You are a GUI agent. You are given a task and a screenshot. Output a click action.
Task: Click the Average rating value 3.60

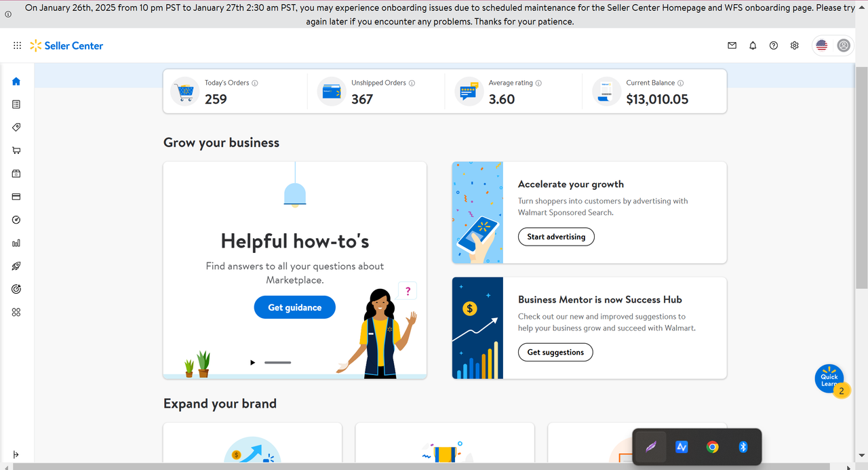coord(502,99)
